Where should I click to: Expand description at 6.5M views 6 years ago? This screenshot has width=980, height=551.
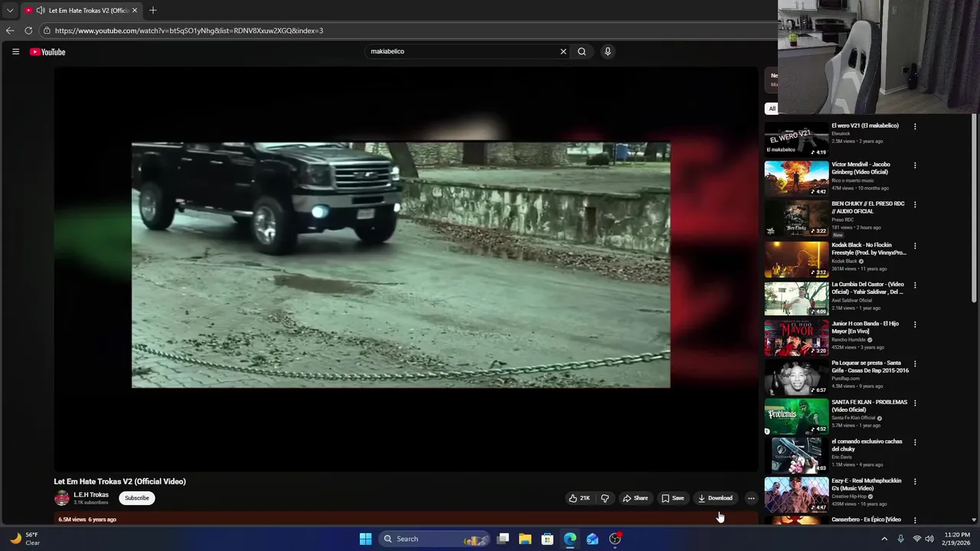(87, 520)
